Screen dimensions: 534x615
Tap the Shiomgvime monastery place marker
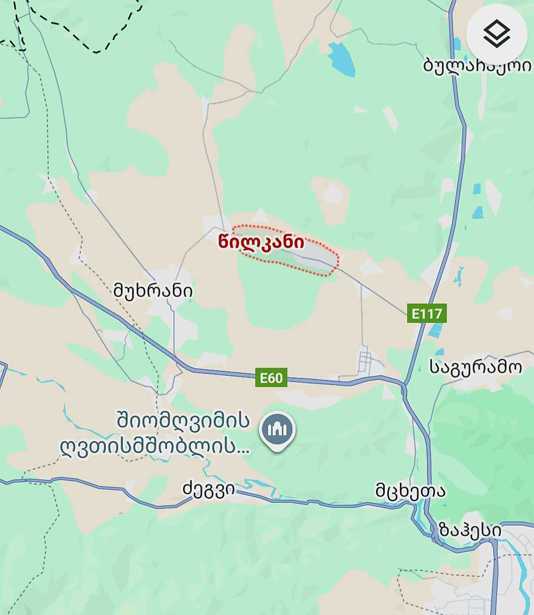pyautogui.click(x=277, y=432)
